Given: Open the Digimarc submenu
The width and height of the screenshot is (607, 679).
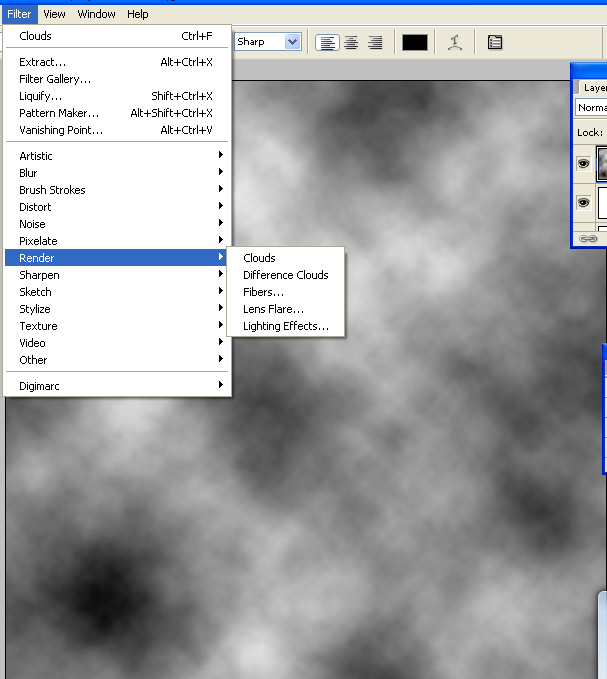Looking at the screenshot, I should click(x=116, y=386).
